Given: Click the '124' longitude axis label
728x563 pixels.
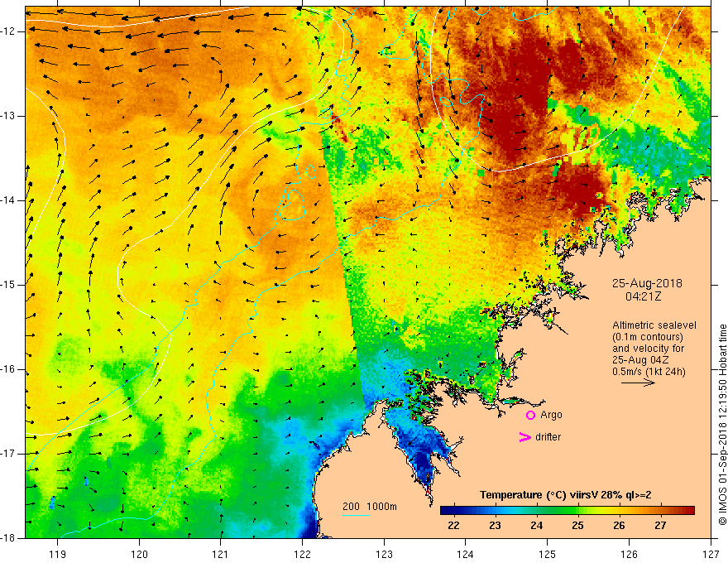Looking at the screenshot, I should [x=466, y=554].
